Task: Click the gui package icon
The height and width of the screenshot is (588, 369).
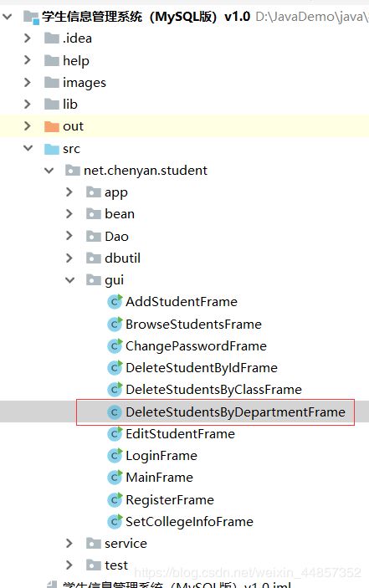Action: tap(94, 279)
